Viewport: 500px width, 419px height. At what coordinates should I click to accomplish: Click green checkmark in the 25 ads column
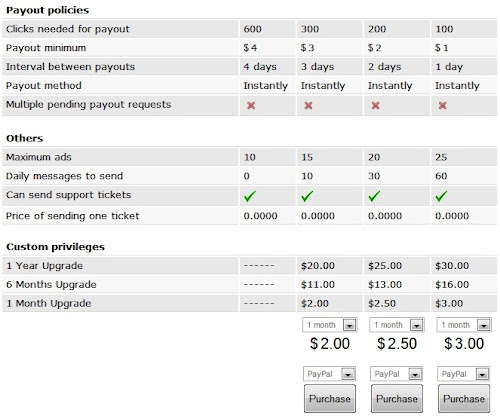(441, 196)
